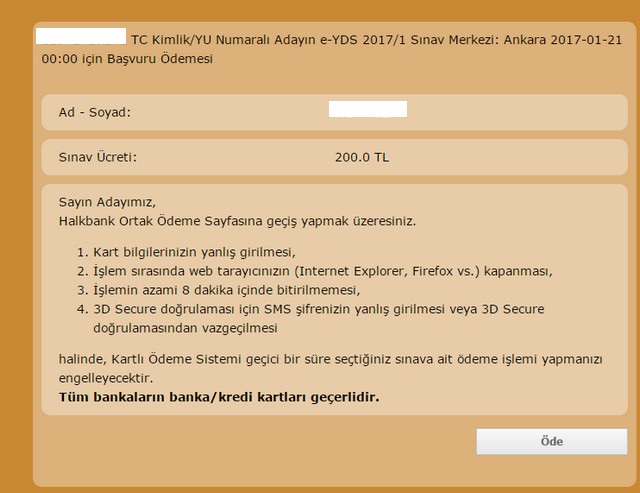640x493 pixels.
Task: Select the doğrulamasından vazgeçilmesi continuation line
Action: (x=185, y=328)
